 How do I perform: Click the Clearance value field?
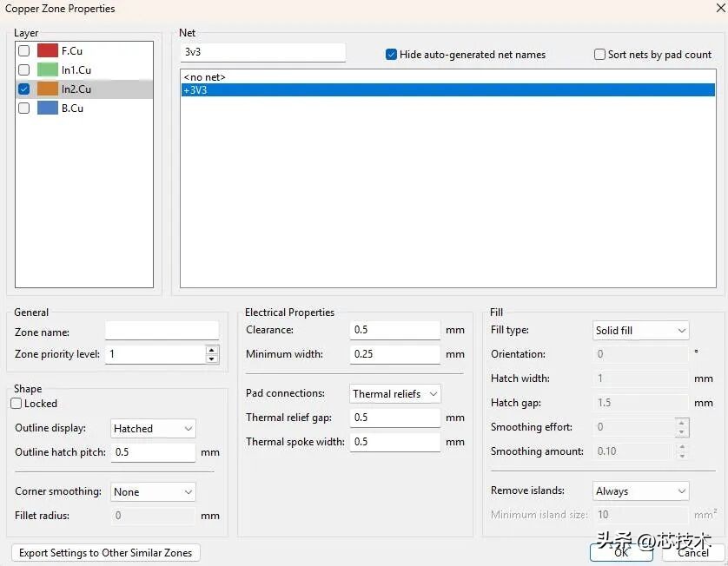(394, 330)
